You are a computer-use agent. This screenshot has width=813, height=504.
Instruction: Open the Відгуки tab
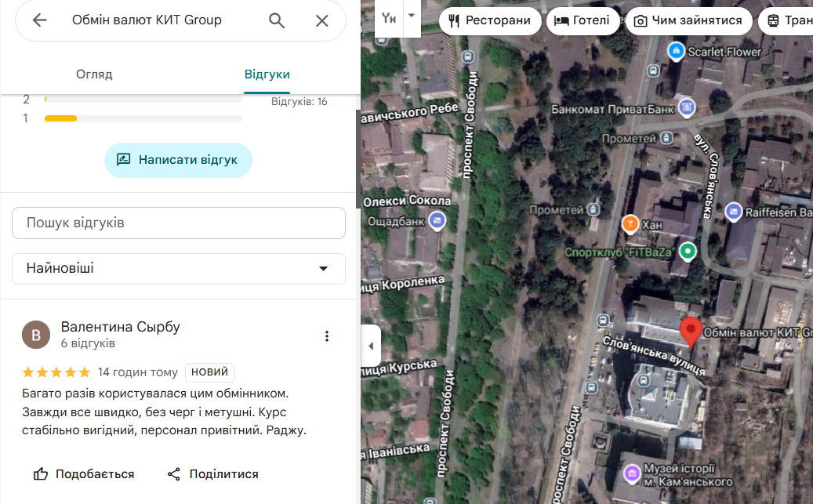point(267,74)
